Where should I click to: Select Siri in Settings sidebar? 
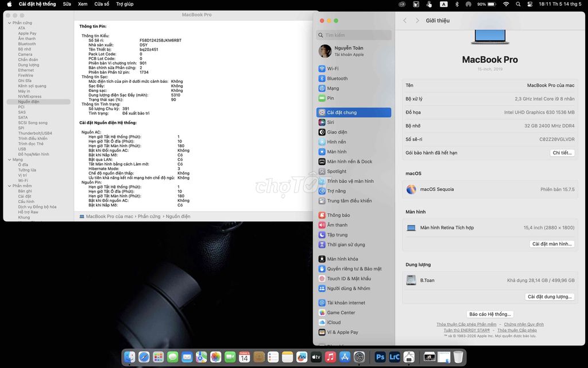pyautogui.click(x=354, y=122)
